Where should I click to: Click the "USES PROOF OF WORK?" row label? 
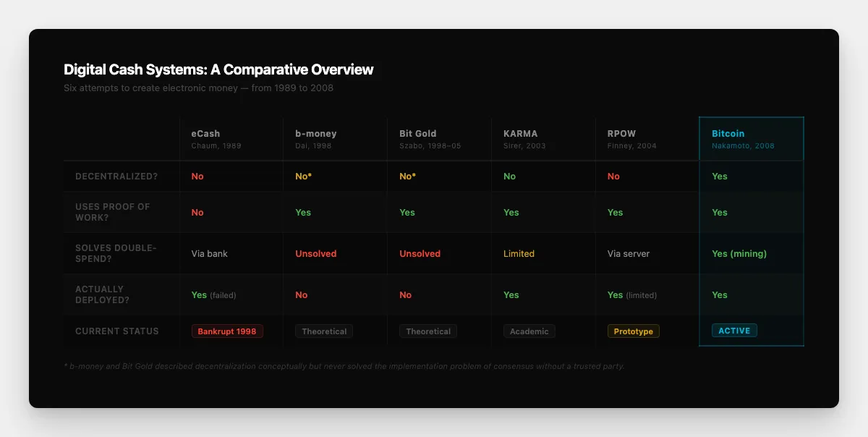click(x=113, y=212)
